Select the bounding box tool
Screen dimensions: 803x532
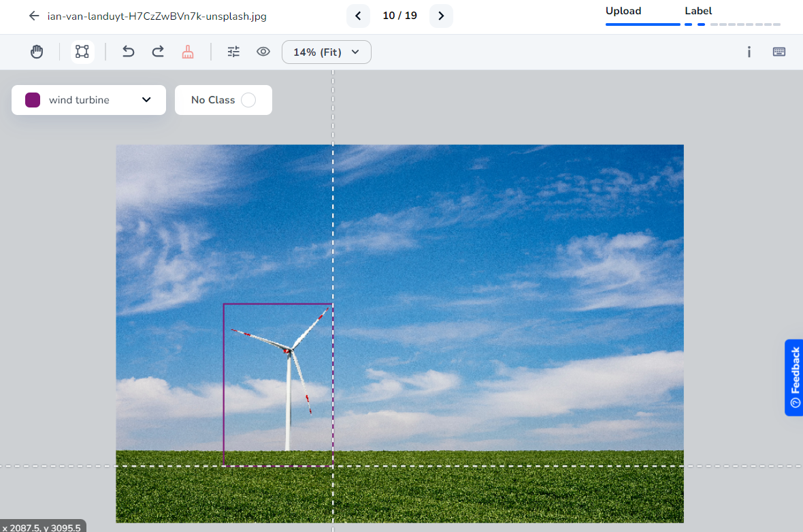click(82, 52)
